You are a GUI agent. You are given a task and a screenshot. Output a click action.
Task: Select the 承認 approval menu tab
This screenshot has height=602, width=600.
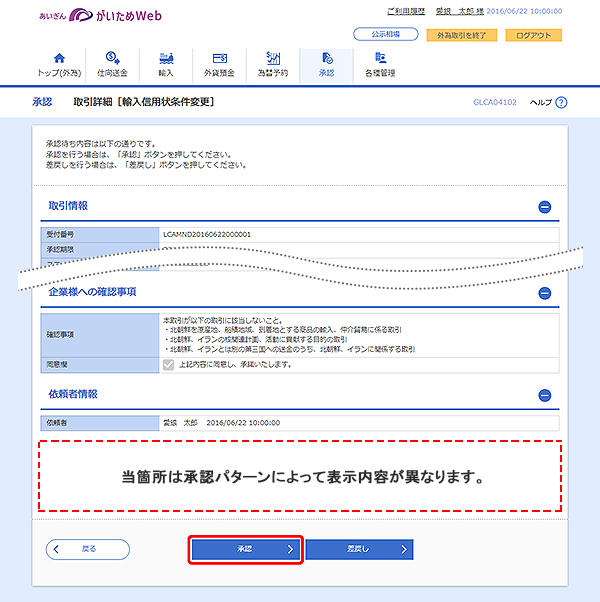coord(326,65)
